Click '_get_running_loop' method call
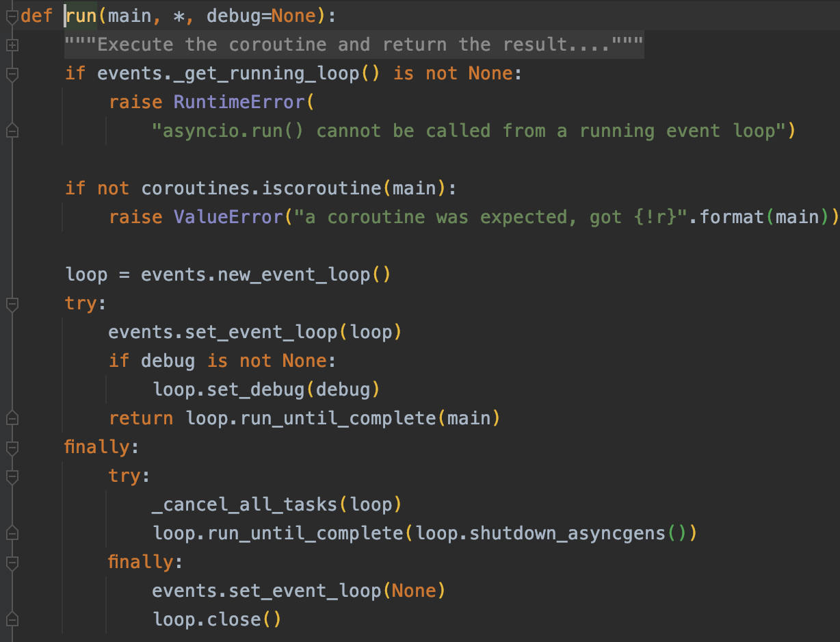Image resolution: width=840 pixels, height=642 pixels. (267, 74)
